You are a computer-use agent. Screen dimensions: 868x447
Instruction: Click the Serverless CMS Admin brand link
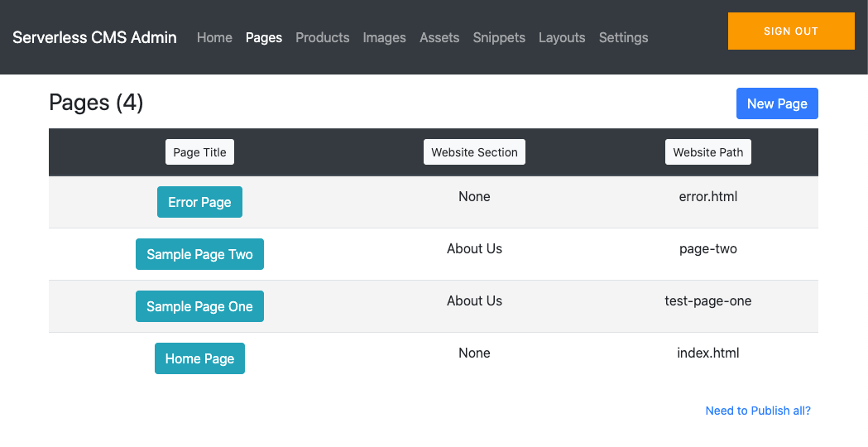pyautogui.click(x=94, y=37)
